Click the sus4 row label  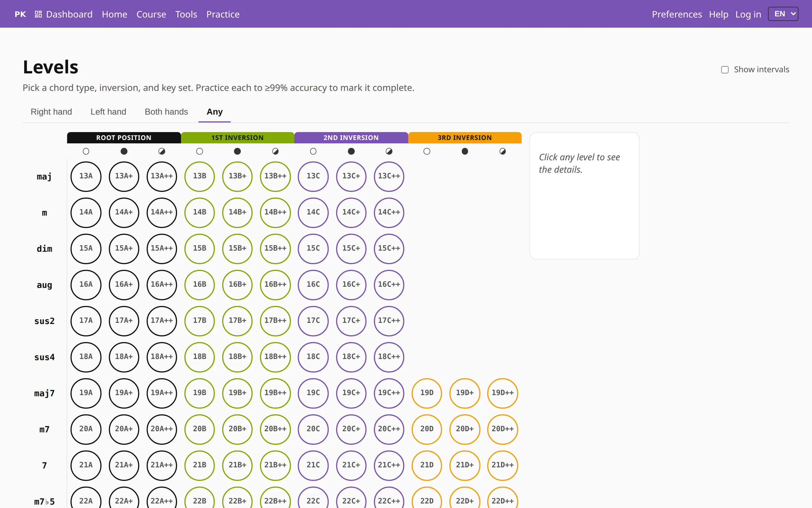(x=44, y=357)
